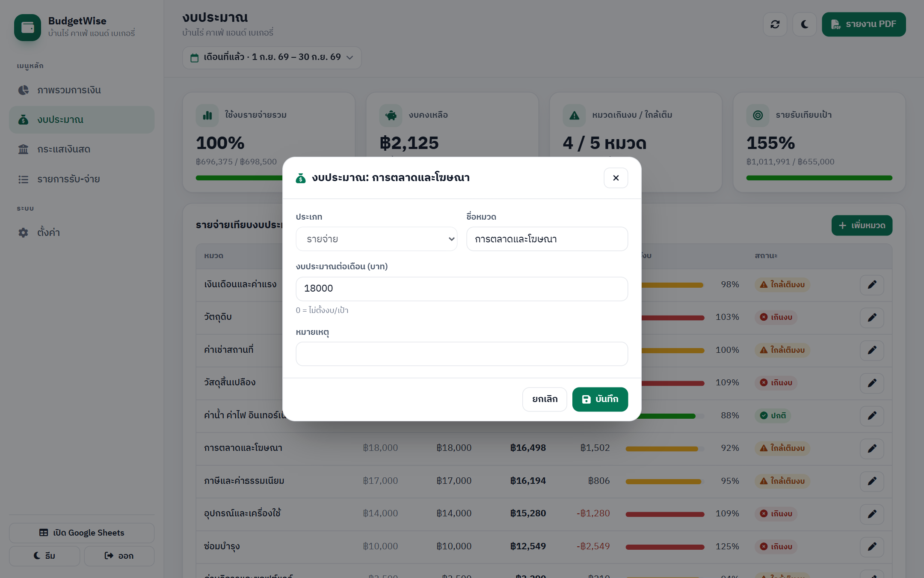Viewport: 924px width, 578px height.
Task: Open รายการรับ-จ่าย transactions menu item
Action: (82, 179)
